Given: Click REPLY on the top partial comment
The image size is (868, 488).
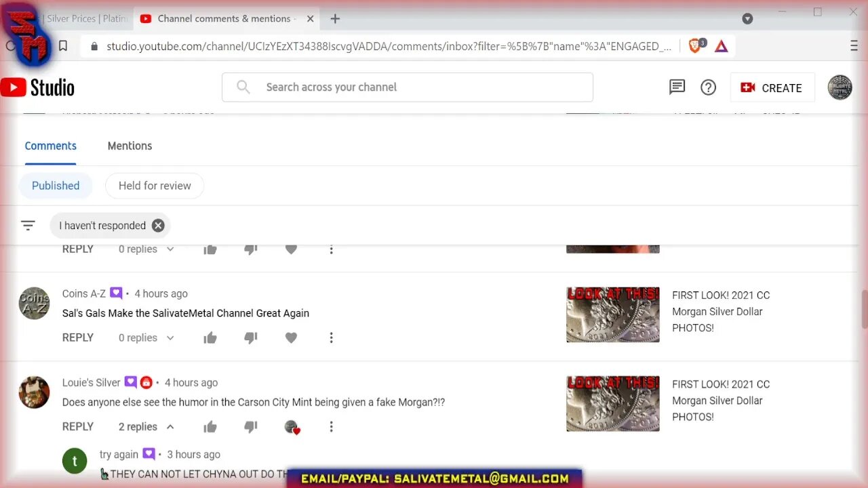Looking at the screenshot, I should [x=78, y=249].
